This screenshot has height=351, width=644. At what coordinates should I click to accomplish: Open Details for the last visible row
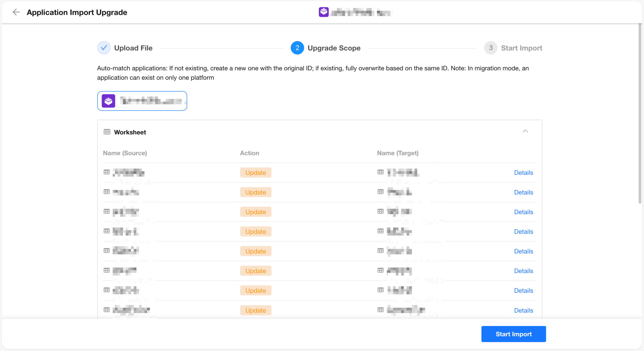[523, 310]
